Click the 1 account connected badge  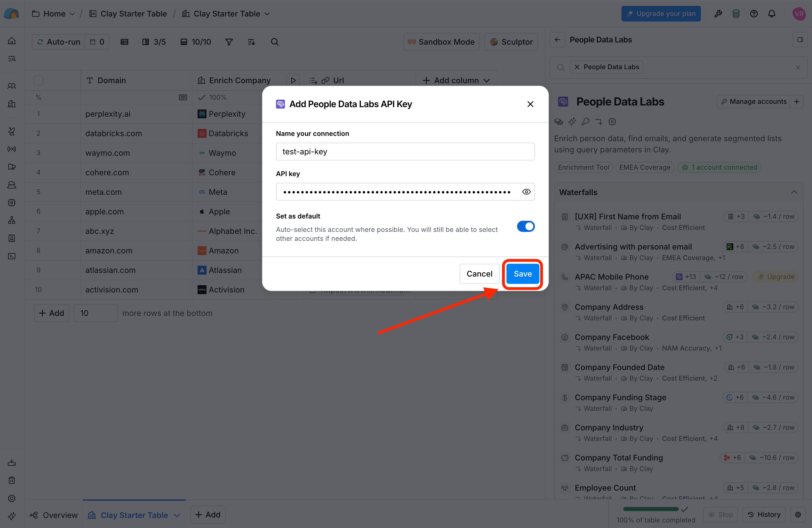click(719, 167)
